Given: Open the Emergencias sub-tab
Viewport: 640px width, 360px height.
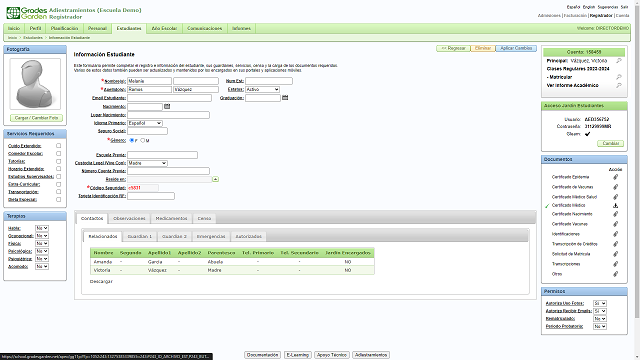Looking at the screenshot, I should [211, 236].
